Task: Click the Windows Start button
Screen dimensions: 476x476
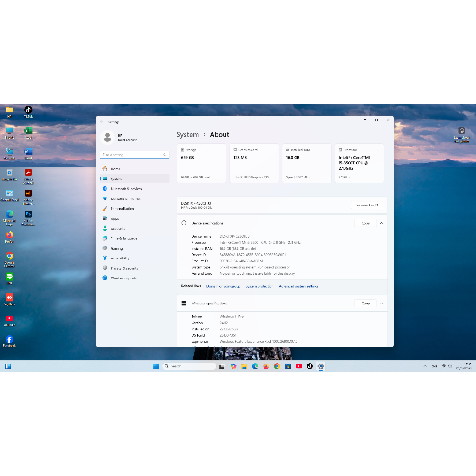Action: pyautogui.click(x=156, y=366)
